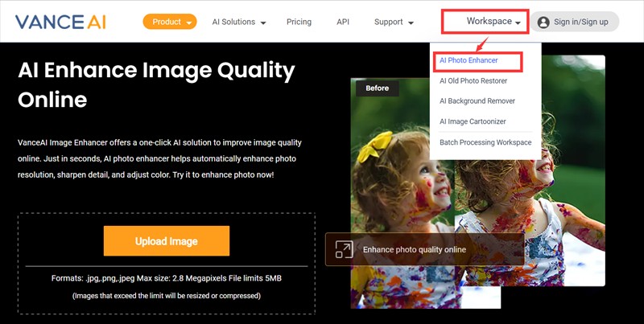644x324 pixels.
Task: Click Enhance photo quality online banner text
Action: 415,249
